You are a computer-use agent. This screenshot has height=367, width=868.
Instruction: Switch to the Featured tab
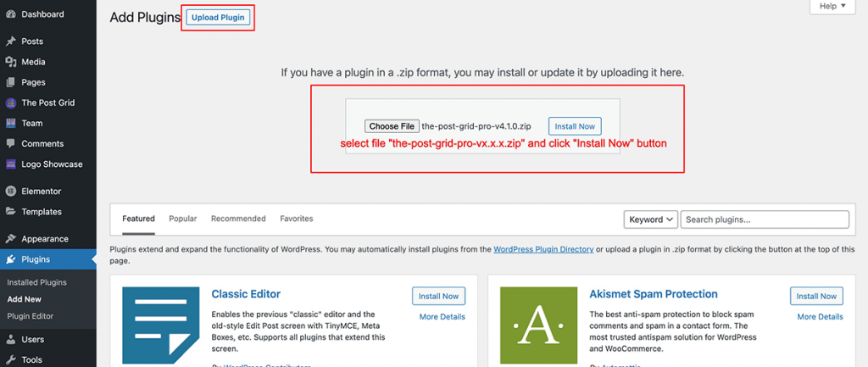point(138,220)
